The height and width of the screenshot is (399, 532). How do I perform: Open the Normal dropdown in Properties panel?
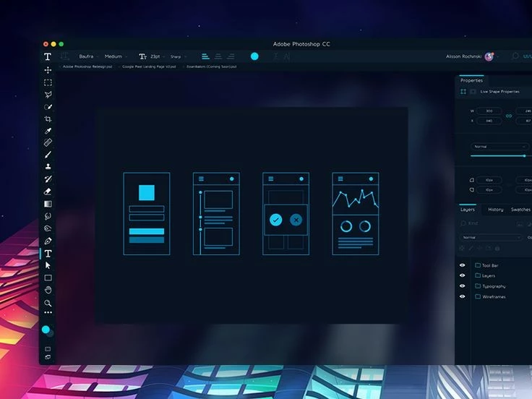[x=499, y=147]
